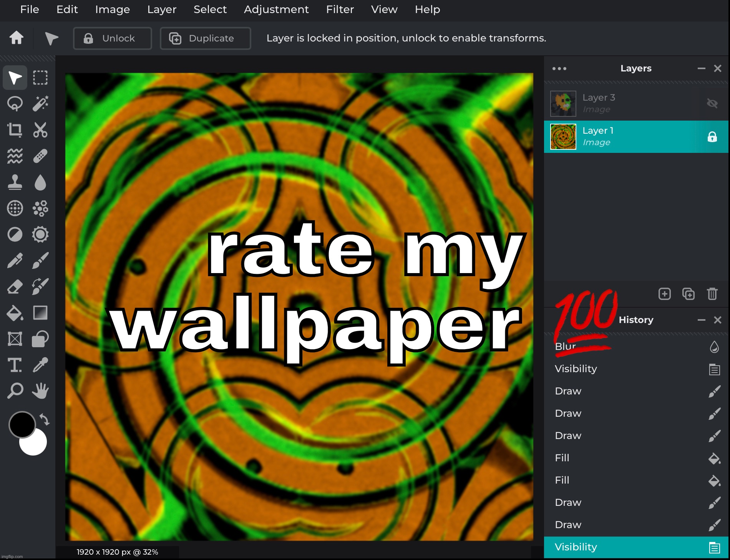Collapse the History panel
Viewport: 730px width, 560px height.
702,320
